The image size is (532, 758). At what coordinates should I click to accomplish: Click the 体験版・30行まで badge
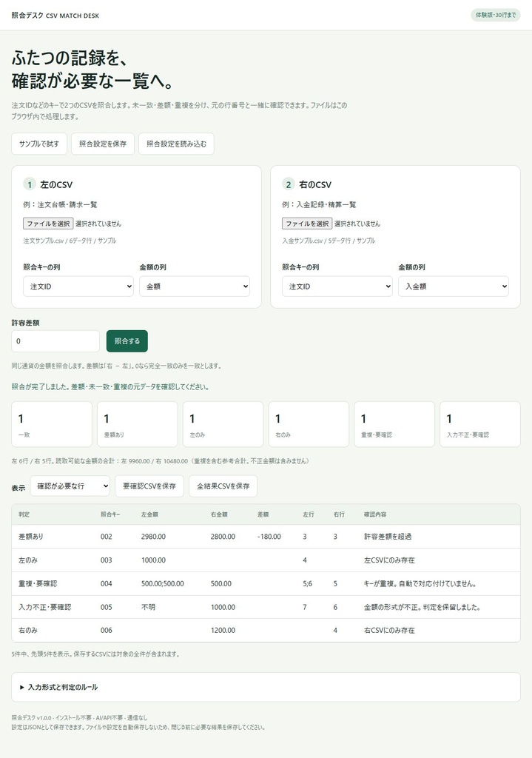[x=496, y=15]
